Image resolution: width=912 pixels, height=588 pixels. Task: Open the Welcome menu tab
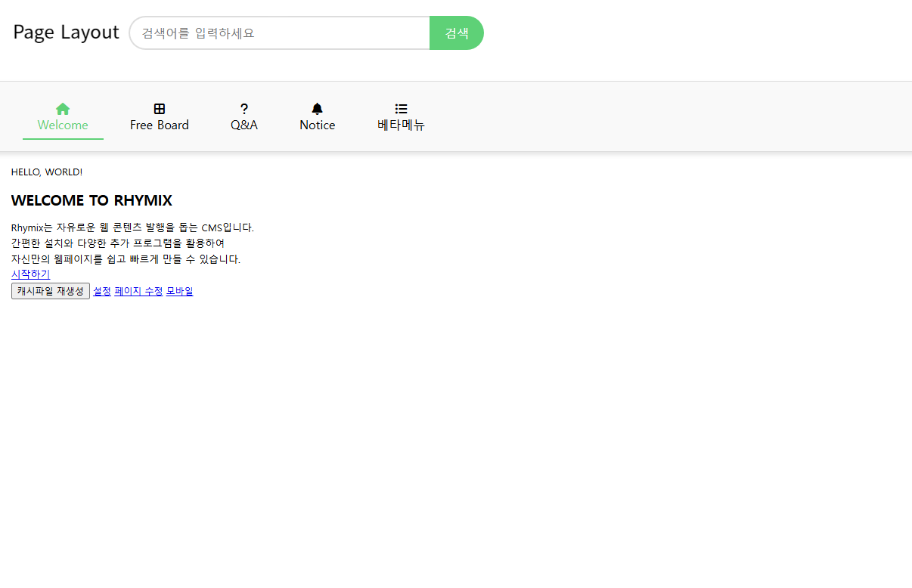pyautogui.click(x=63, y=117)
